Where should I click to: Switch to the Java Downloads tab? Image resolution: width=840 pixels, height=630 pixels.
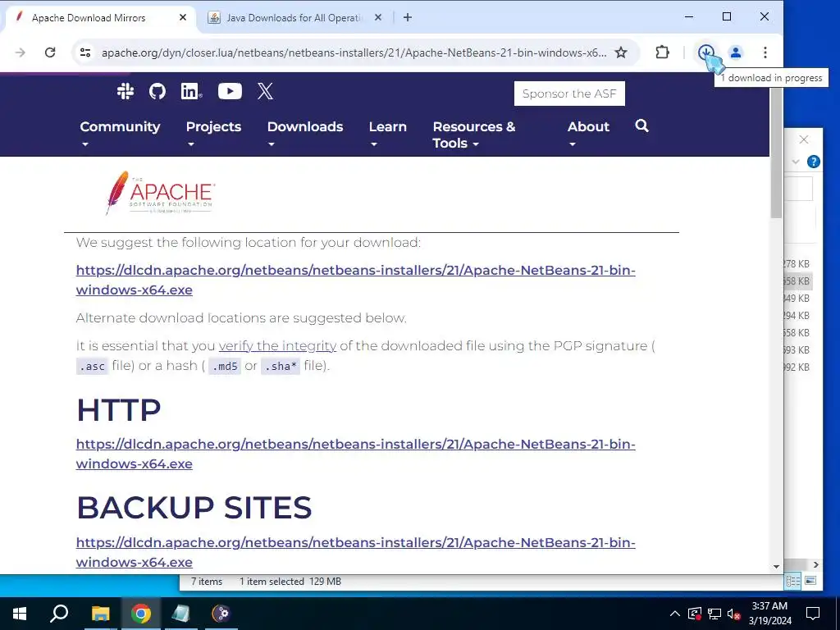click(x=294, y=18)
